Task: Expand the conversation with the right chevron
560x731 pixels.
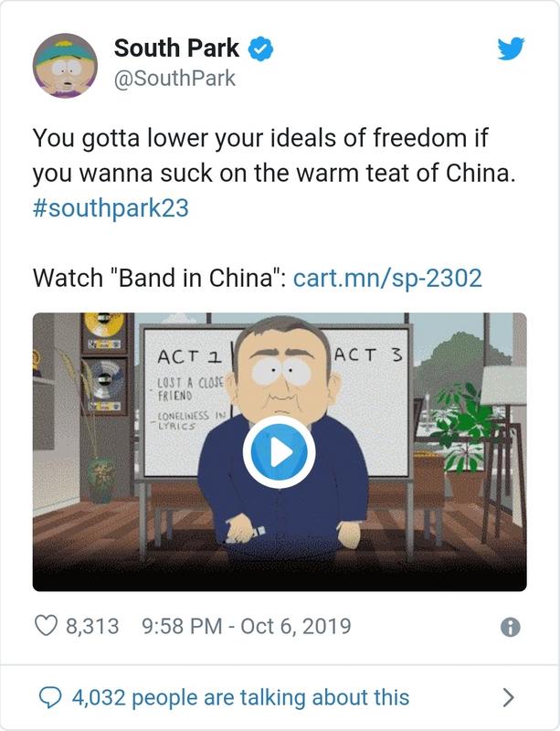Action: tap(509, 697)
